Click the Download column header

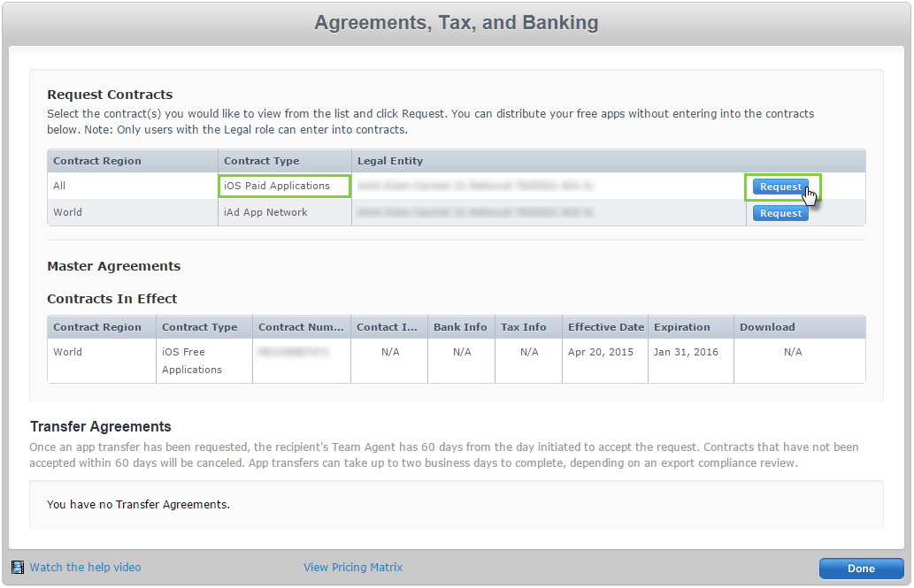(x=767, y=327)
